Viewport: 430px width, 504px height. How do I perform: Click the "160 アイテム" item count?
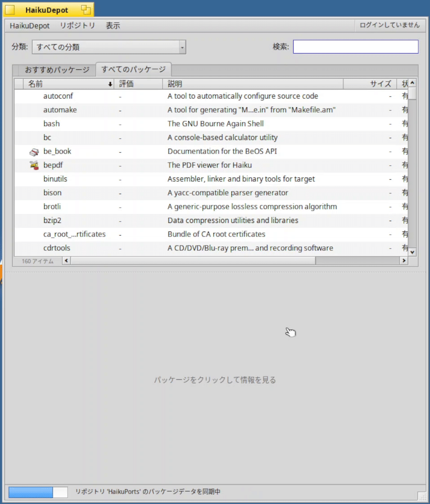pyautogui.click(x=38, y=261)
